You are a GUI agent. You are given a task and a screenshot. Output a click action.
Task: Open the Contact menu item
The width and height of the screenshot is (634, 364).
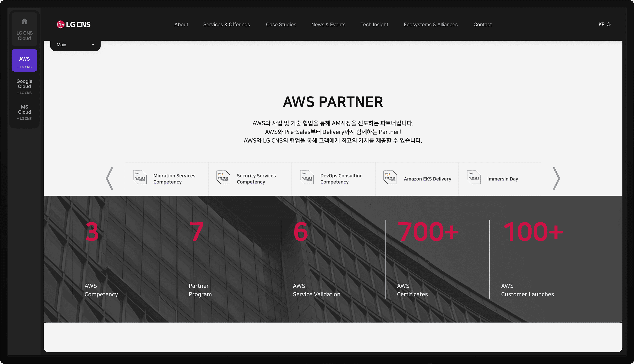(x=482, y=24)
